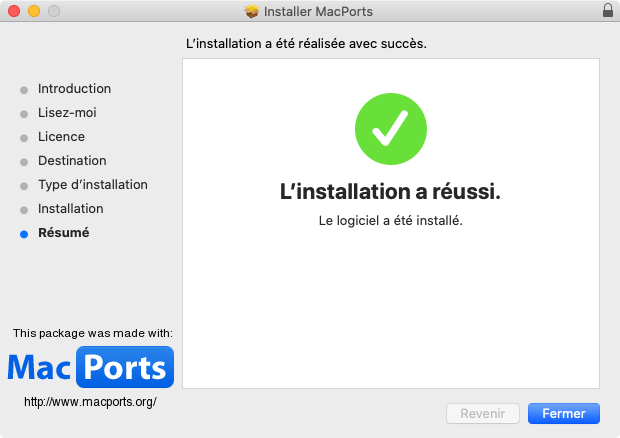Screen dimensions: 620x438
Task: Click the blue bullet next to Résumé
Action: pos(24,234)
